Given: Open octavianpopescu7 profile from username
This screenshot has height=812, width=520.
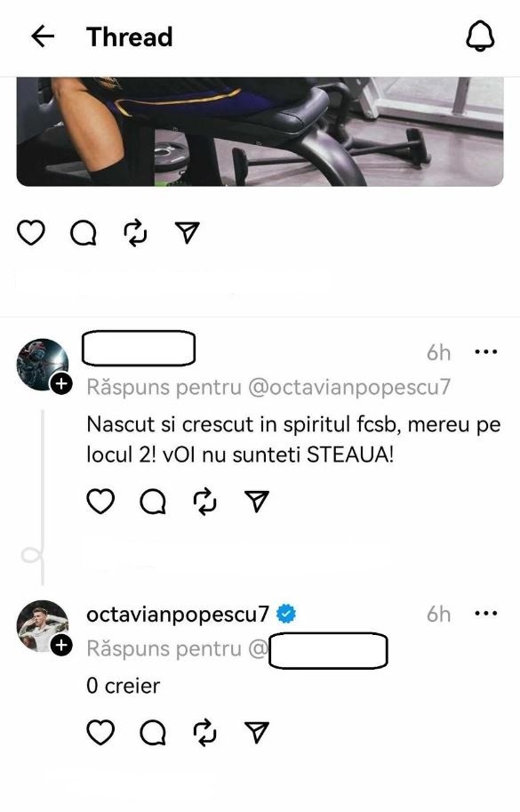Looking at the screenshot, I should (x=178, y=614).
